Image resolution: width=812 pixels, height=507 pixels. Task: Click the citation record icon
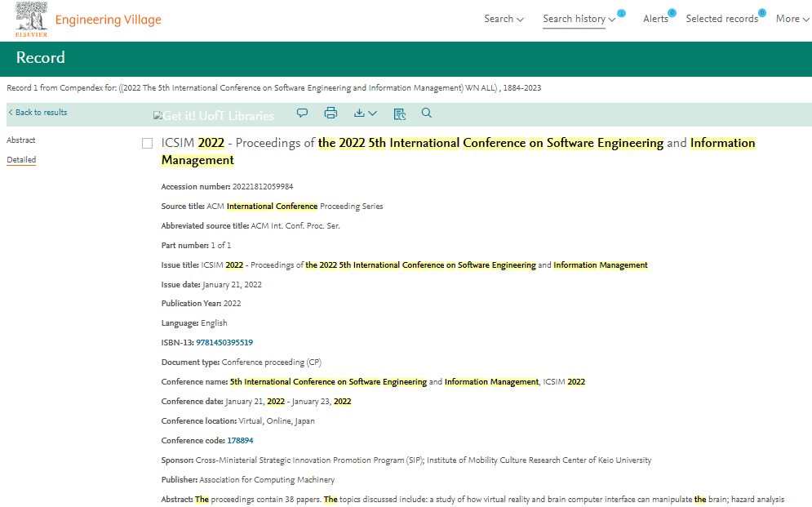(399, 113)
